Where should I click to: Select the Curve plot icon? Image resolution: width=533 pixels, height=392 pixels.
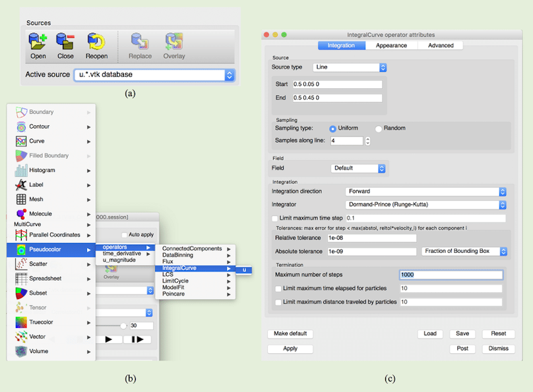pyautogui.click(x=21, y=141)
